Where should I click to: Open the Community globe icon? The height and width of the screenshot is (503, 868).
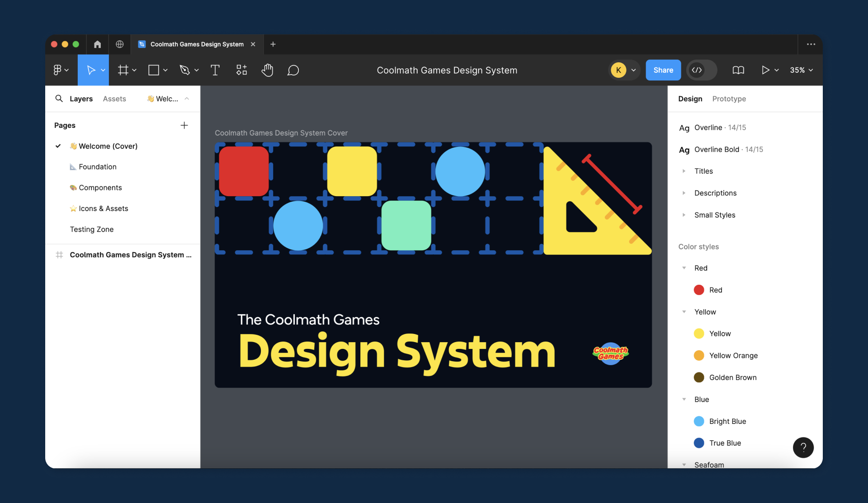point(120,44)
